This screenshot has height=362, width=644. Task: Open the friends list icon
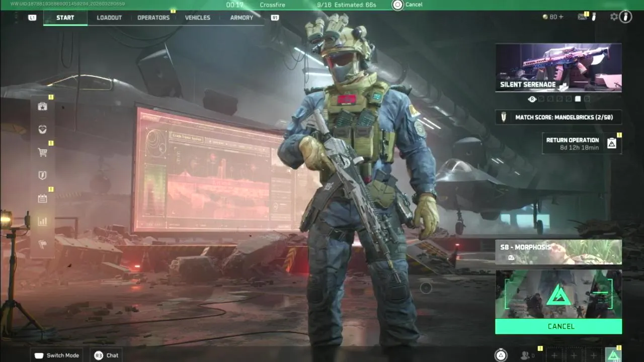(x=527, y=355)
